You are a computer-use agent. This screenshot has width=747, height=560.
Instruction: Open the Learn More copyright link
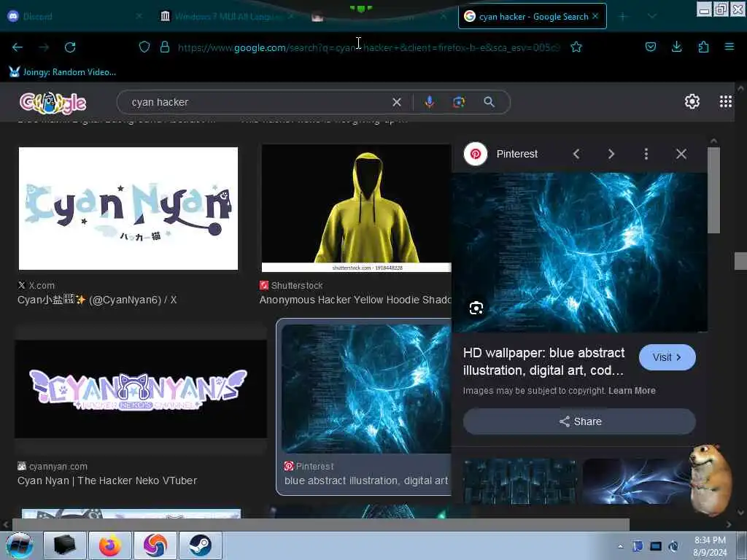(632, 391)
